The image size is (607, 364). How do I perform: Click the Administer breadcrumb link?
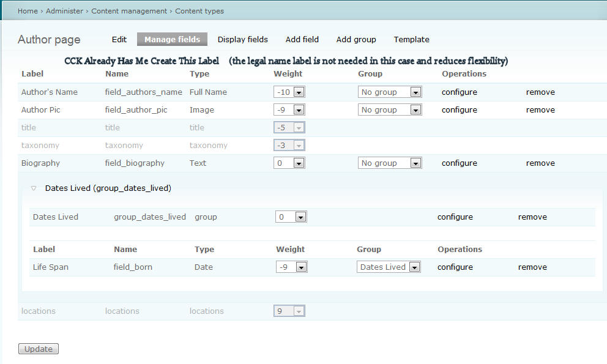coord(64,11)
